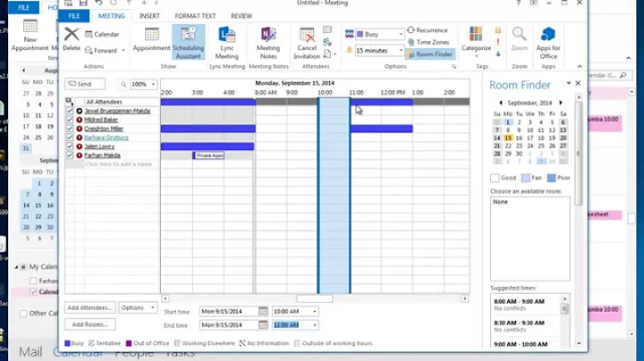Image resolution: width=644 pixels, height=361 pixels.
Task: Collapse the meeting window ribbon
Action: 580,66
